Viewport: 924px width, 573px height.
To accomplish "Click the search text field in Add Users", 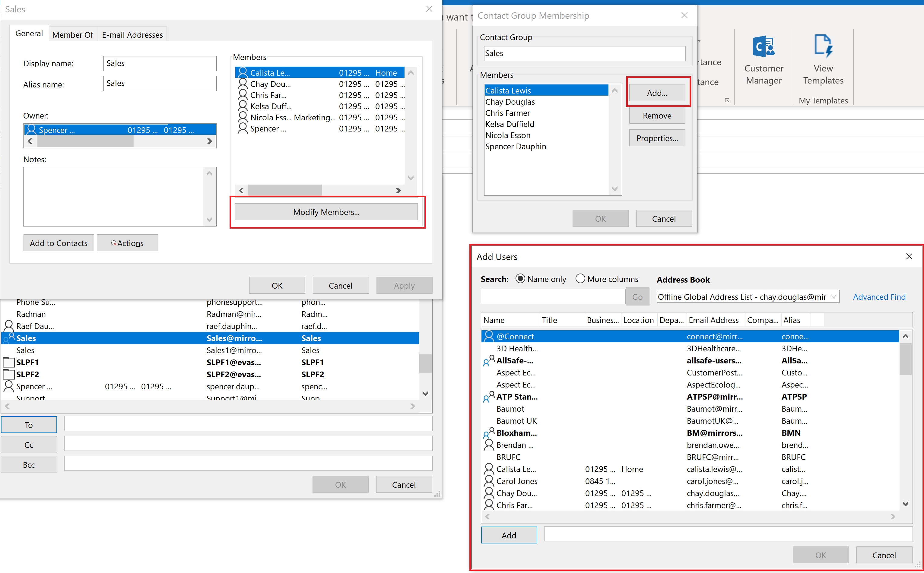I will pos(553,297).
